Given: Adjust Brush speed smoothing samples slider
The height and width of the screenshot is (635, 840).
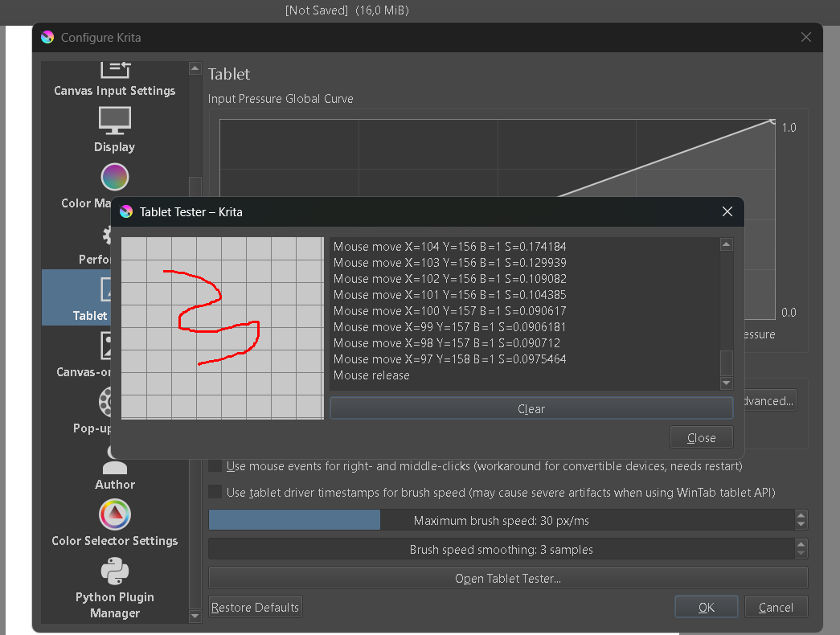Looking at the screenshot, I should pos(502,549).
